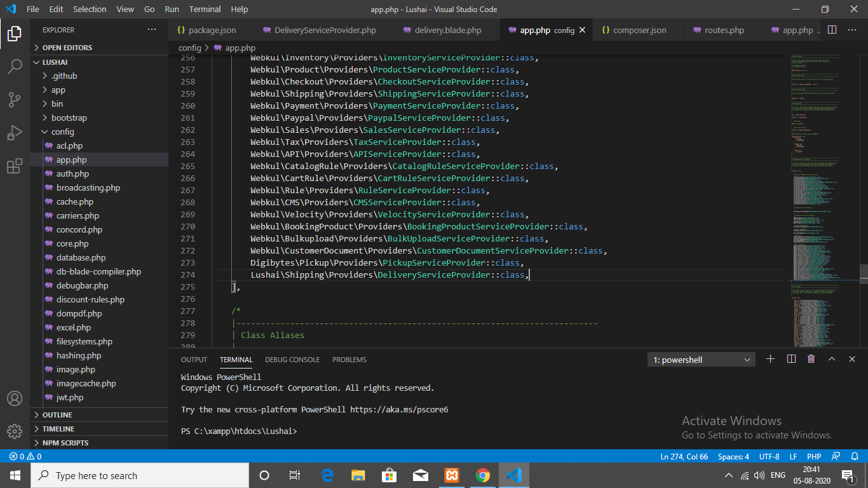Viewport: 868px width, 488px height.
Task: Open the Manage gear menu
Action: (x=15, y=431)
